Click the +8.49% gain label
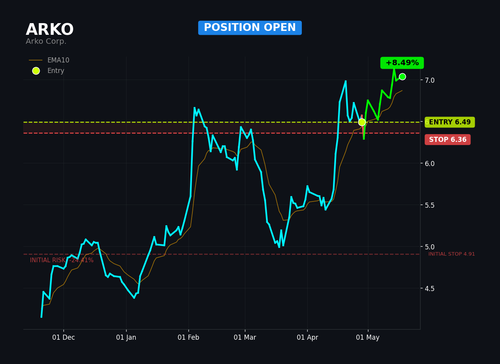 click(x=402, y=63)
